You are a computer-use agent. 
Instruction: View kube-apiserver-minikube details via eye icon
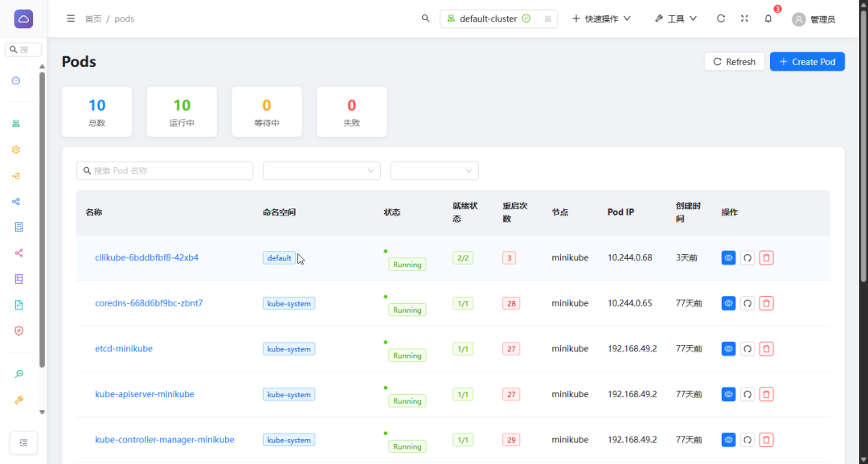[x=728, y=394]
